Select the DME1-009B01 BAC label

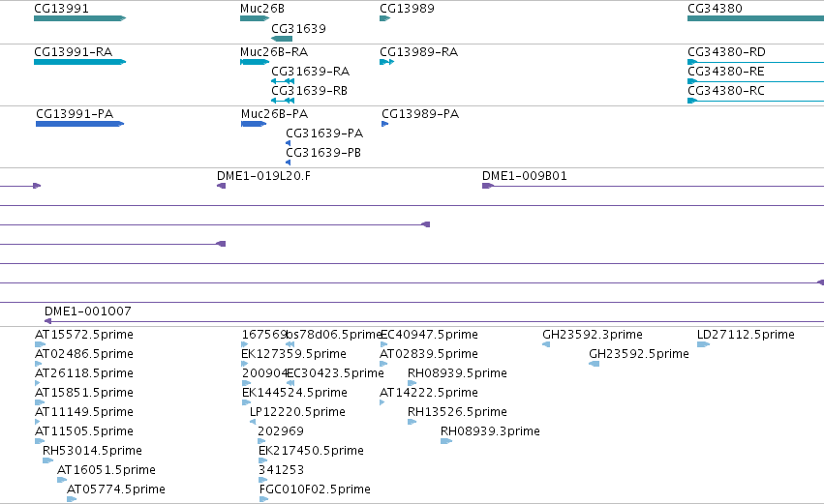tap(525, 176)
